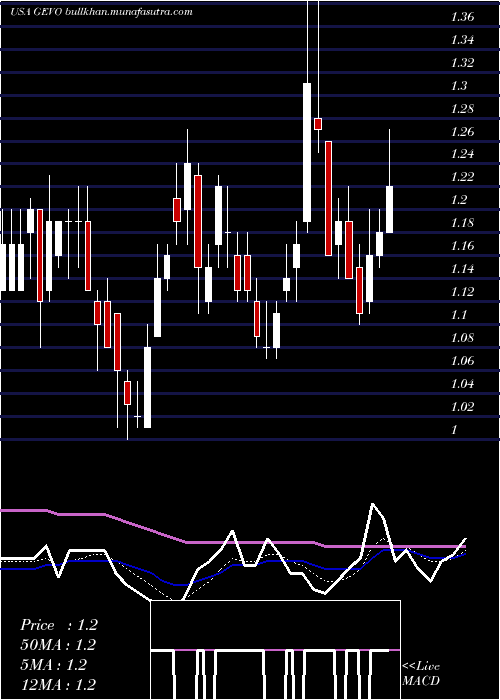Viewport: 500px width, 700px height.
Task: Click the 1.08 price axis label
Action: click(x=462, y=338)
